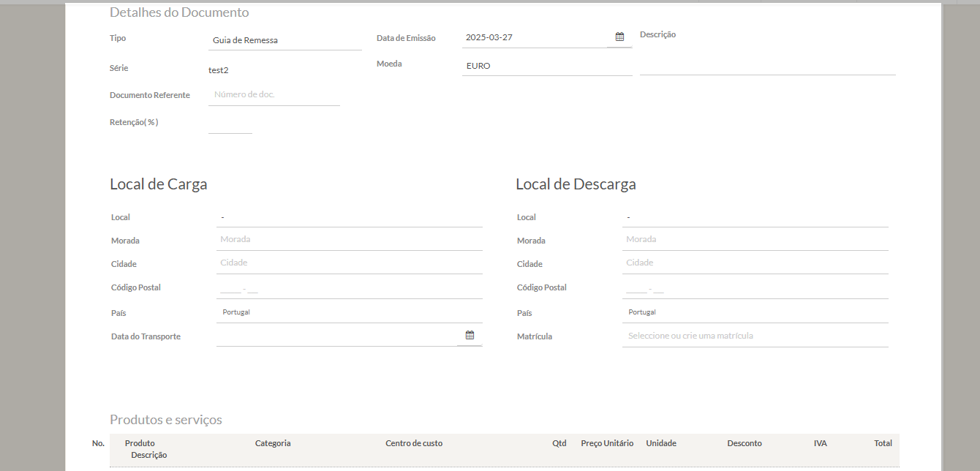Focus the Cidade field under Local de Carga
The height and width of the screenshot is (471, 980).
point(350,263)
